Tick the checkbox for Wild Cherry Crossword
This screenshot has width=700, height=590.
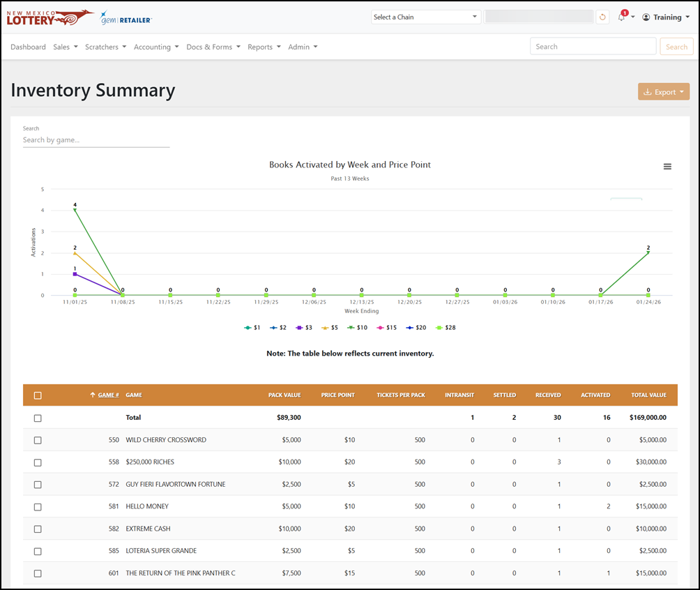click(38, 440)
